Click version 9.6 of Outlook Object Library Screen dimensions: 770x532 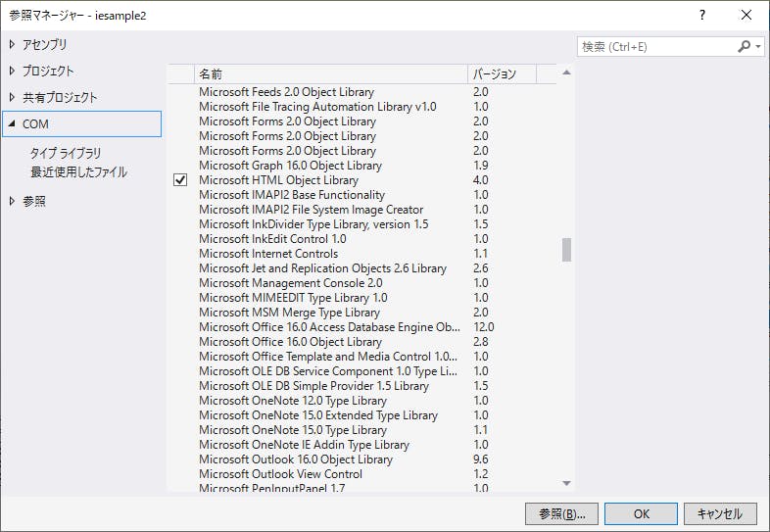pyautogui.click(x=481, y=459)
